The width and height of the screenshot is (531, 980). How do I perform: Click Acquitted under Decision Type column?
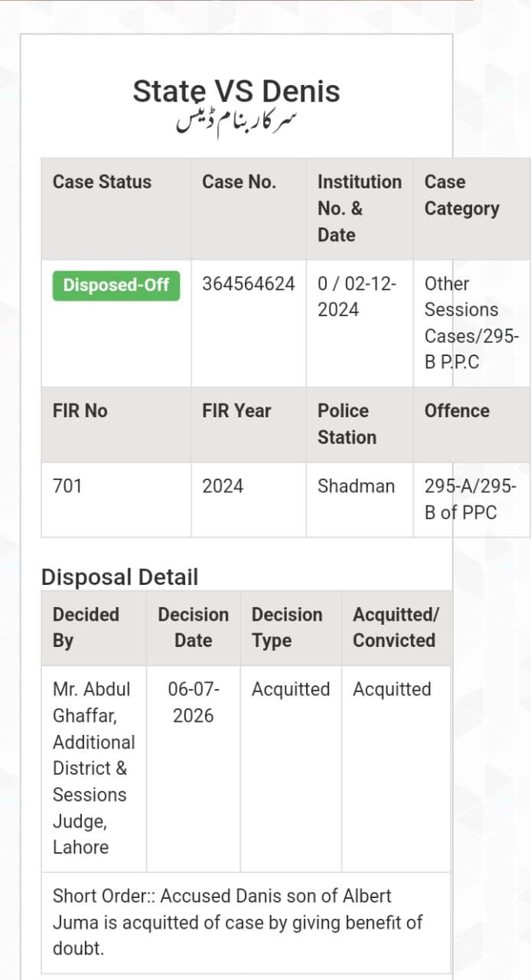click(x=291, y=689)
